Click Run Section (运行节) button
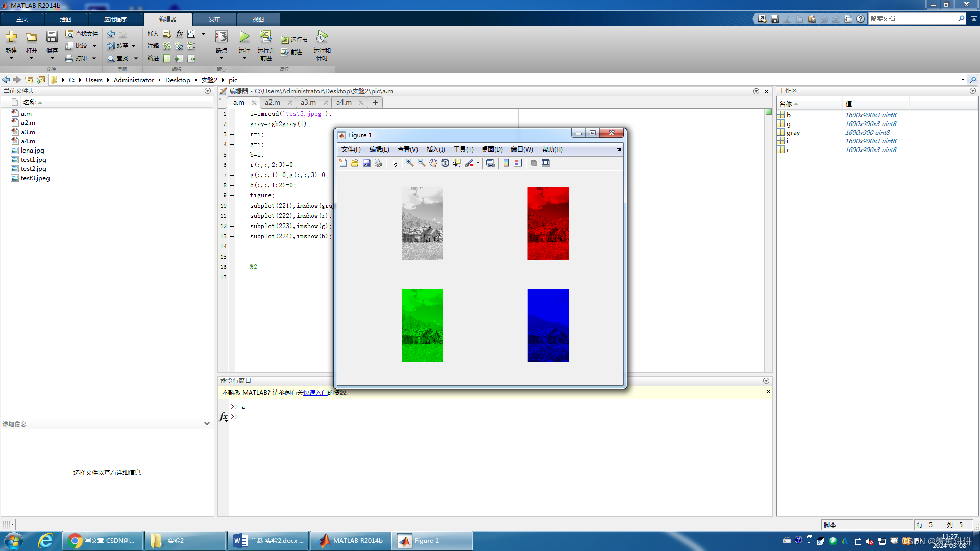 [x=295, y=39]
